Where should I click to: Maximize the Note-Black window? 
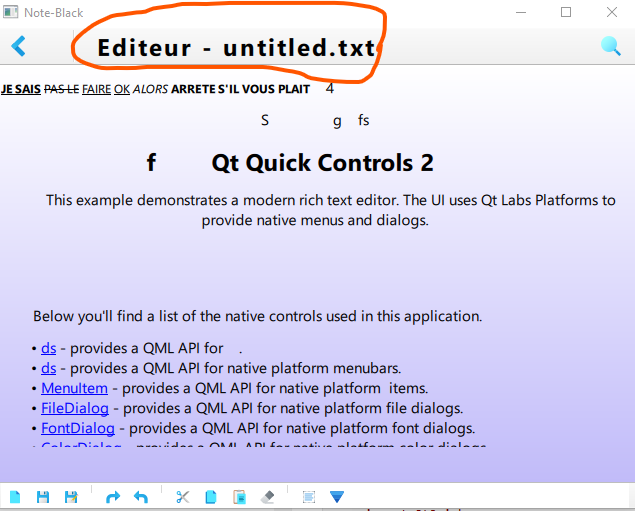(x=566, y=13)
